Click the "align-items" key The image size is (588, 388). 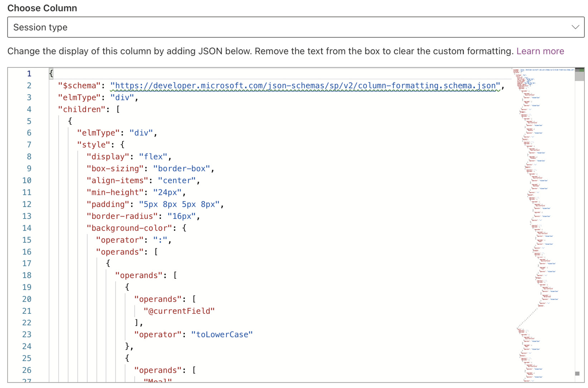[117, 180]
